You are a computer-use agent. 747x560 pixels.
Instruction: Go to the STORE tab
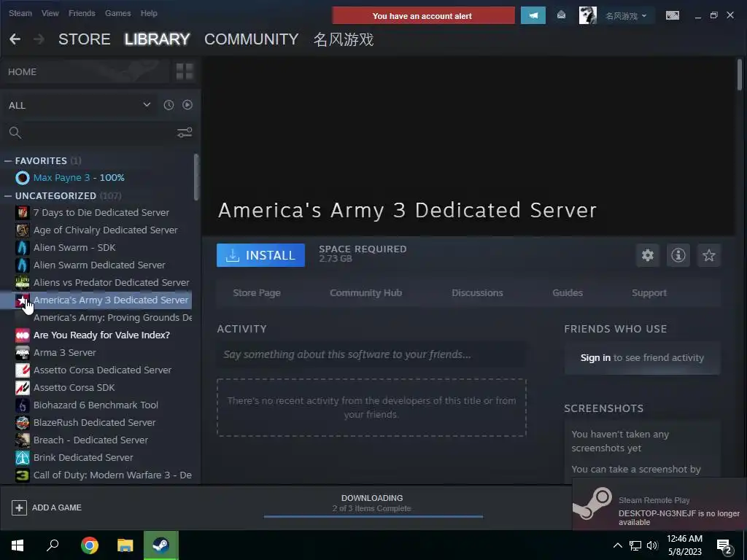[x=85, y=39]
